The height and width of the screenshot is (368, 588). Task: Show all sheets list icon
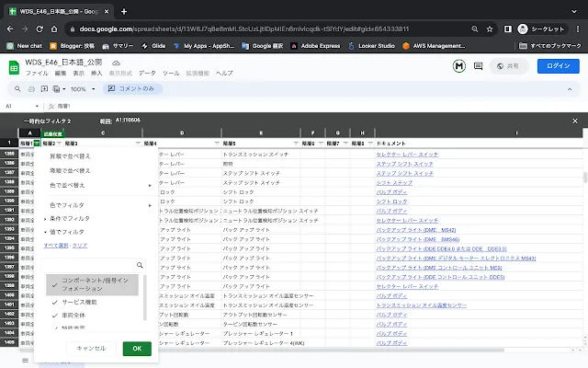25,360
